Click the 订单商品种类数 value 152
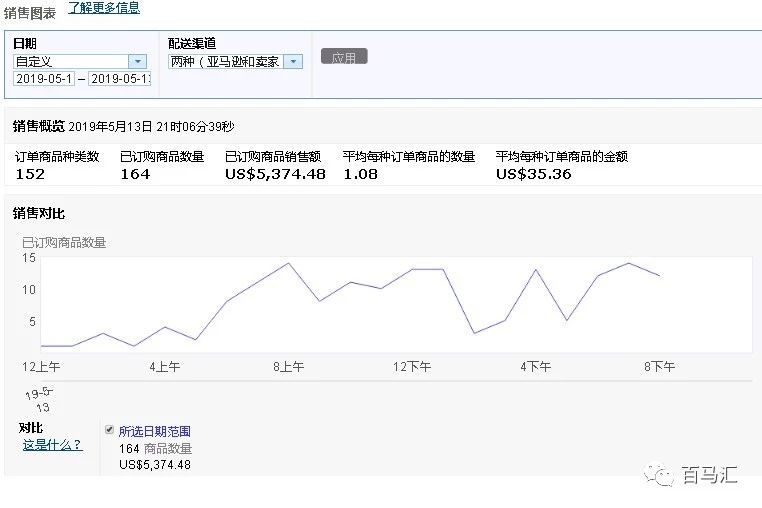 30,174
